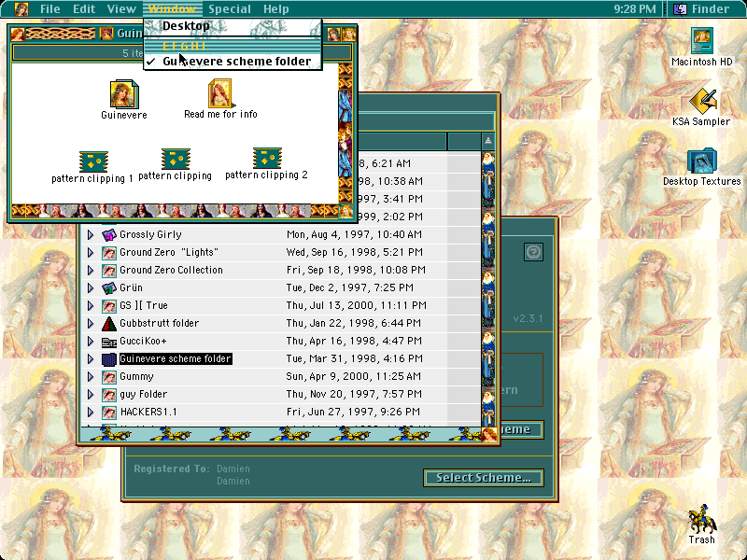The image size is (747, 560).
Task: Click the 9:28 PM menu bar clock
Action: [634, 9]
